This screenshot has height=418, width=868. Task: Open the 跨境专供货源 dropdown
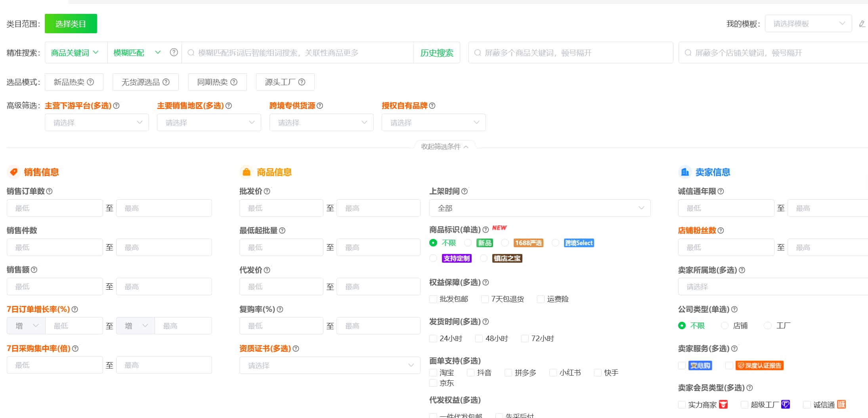pyautogui.click(x=321, y=122)
